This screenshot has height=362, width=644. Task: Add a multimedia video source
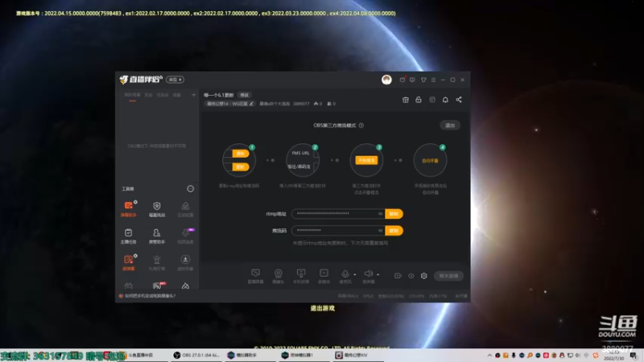coord(324,276)
